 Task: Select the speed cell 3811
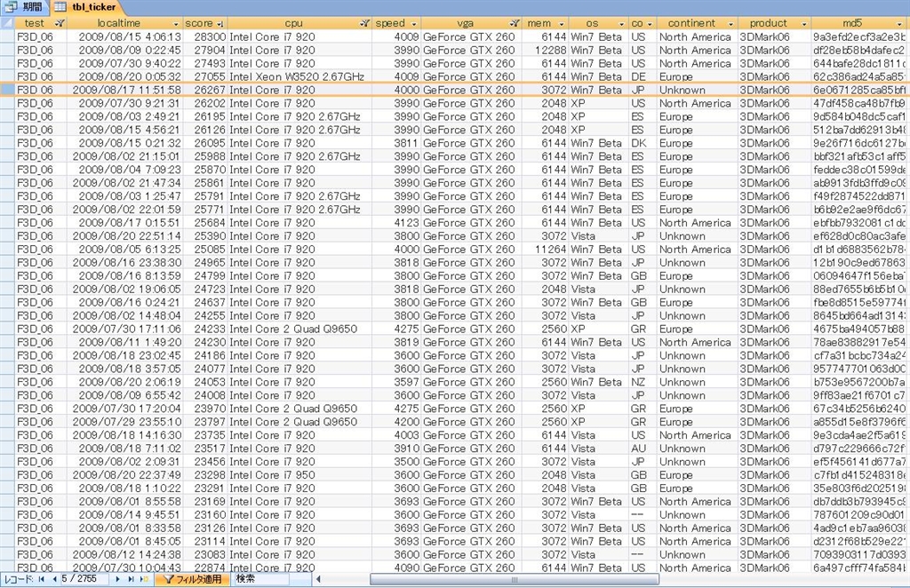coord(396,143)
